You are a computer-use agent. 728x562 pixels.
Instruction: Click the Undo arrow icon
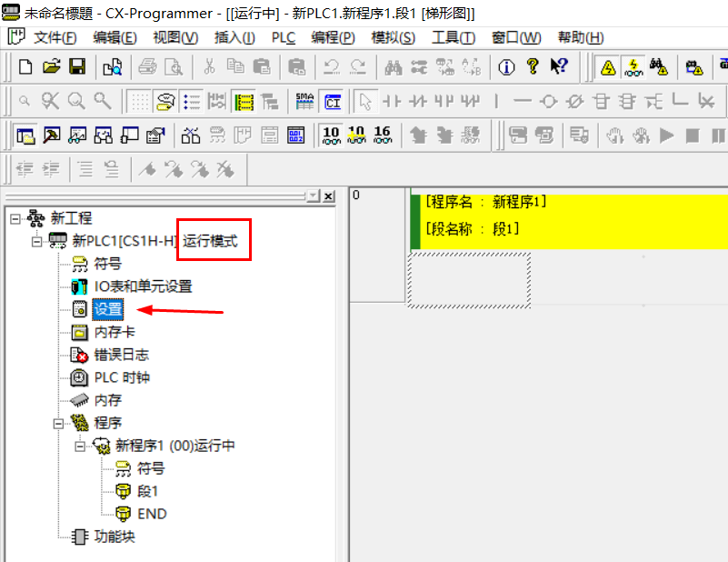tap(331, 67)
